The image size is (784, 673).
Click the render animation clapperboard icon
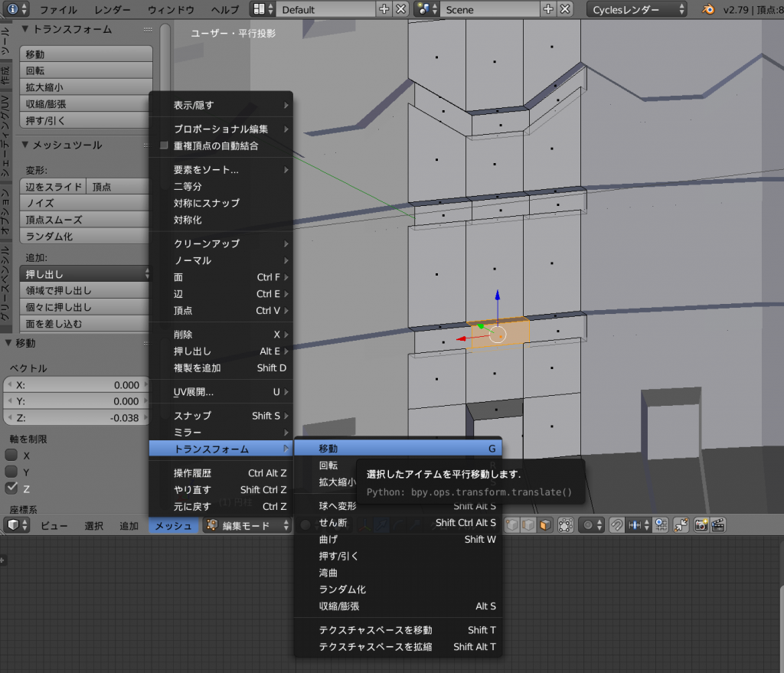click(x=718, y=525)
